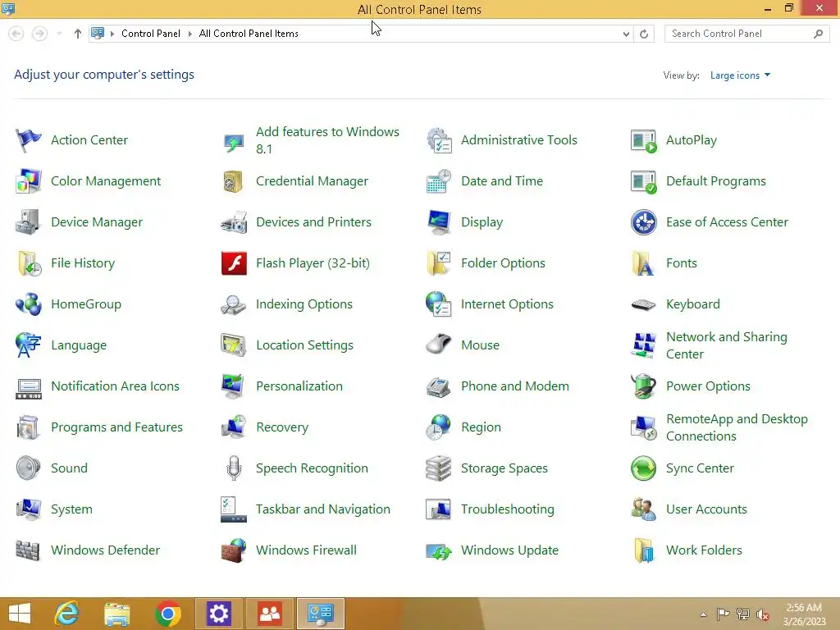840x630 pixels.
Task: Expand the arrow after Control Panel breadcrumb
Action: coord(189,34)
